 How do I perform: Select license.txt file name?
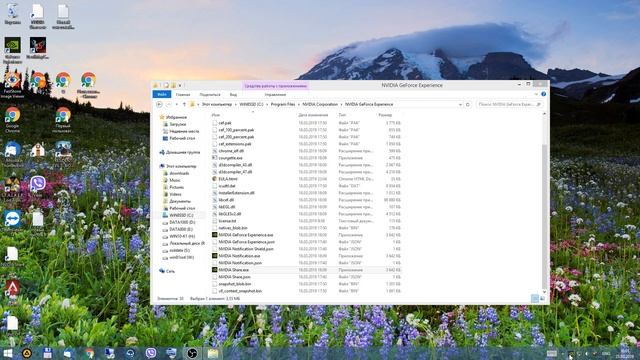pos(227,221)
